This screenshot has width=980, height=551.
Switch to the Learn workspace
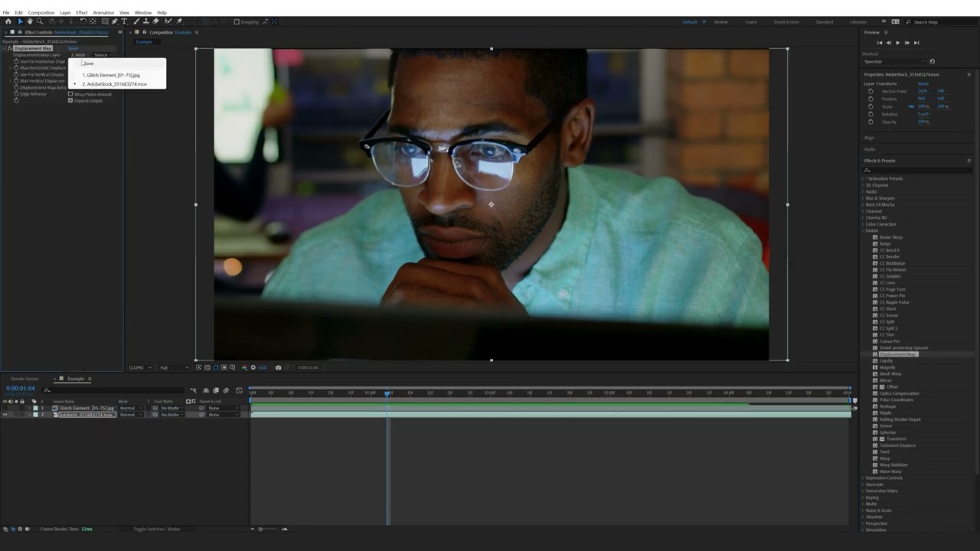pyautogui.click(x=751, y=21)
